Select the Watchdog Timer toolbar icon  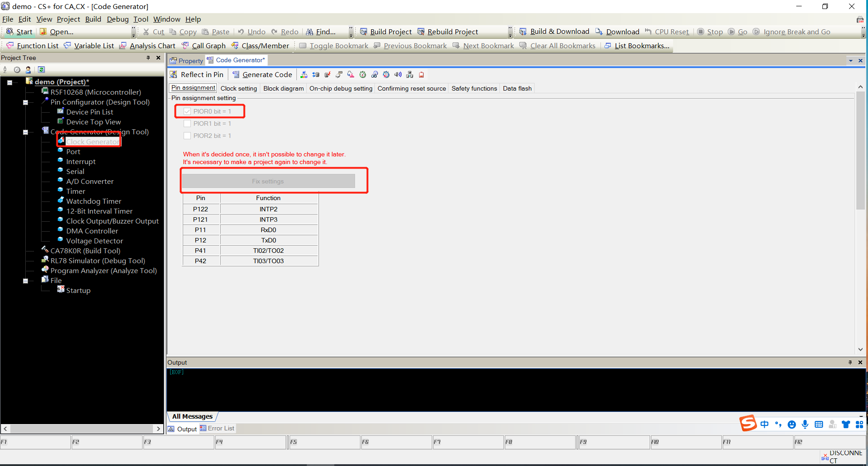tap(374, 75)
